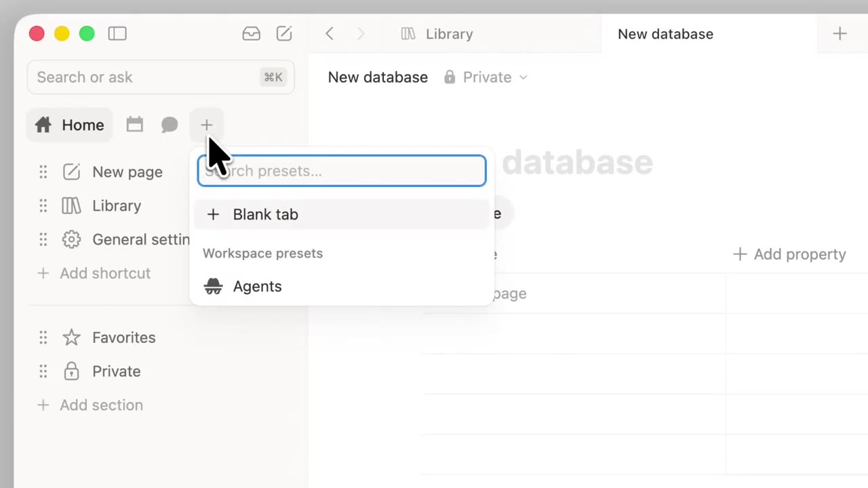The image size is (868, 488).
Task: Switch to the Home sidebar tab
Action: pos(70,125)
